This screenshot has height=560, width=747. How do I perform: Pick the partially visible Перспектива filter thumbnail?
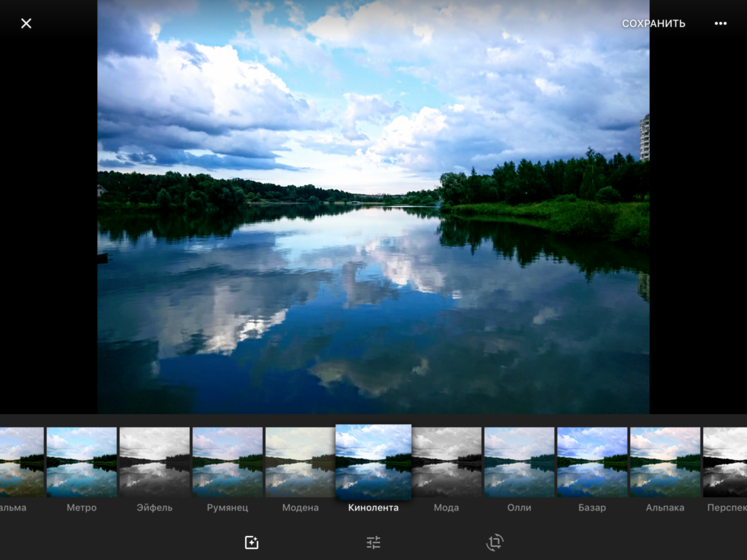[x=725, y=462]
